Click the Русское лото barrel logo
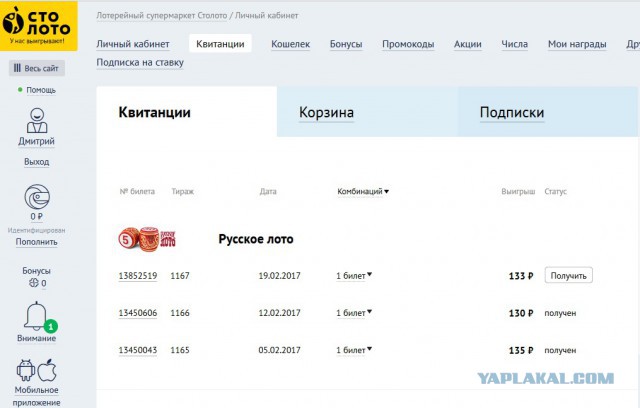This screenshot has width=640, height=408. pos(147,239)
